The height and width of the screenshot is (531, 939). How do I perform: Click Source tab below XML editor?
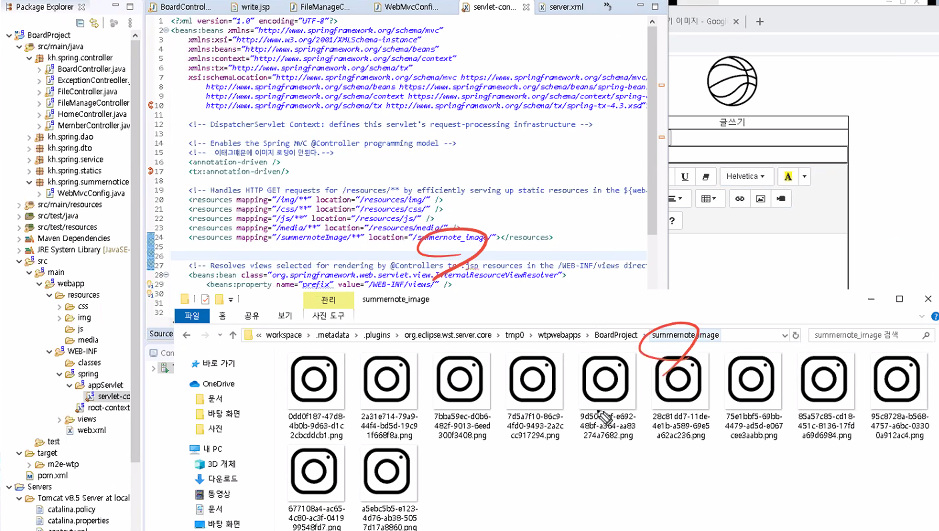point(161,334)
